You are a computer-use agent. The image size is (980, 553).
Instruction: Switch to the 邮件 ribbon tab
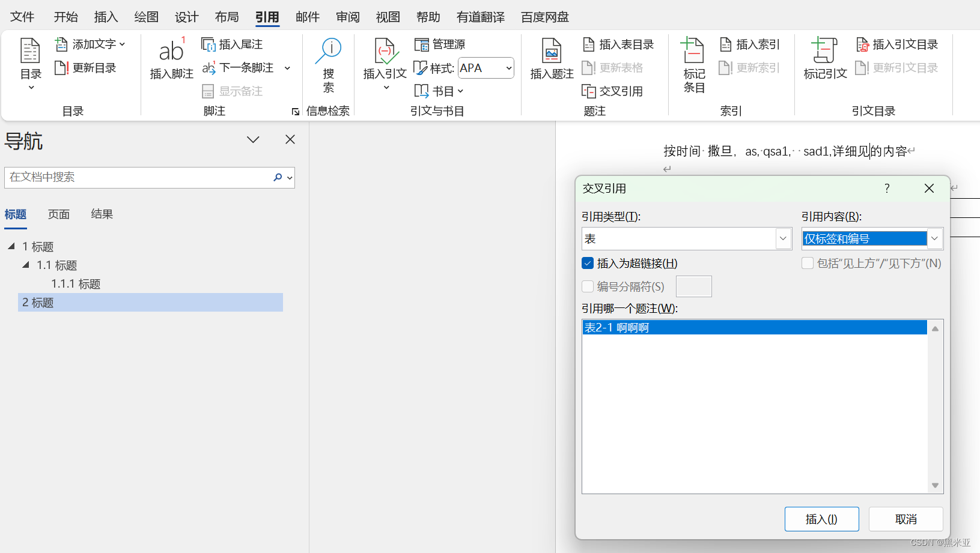(x=307, y=17)
